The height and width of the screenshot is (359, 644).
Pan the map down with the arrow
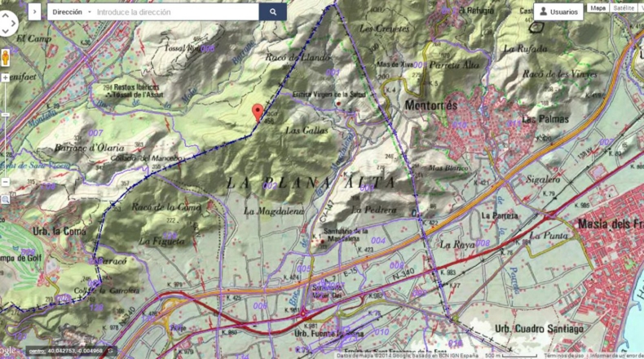click(x=6, y=31)
